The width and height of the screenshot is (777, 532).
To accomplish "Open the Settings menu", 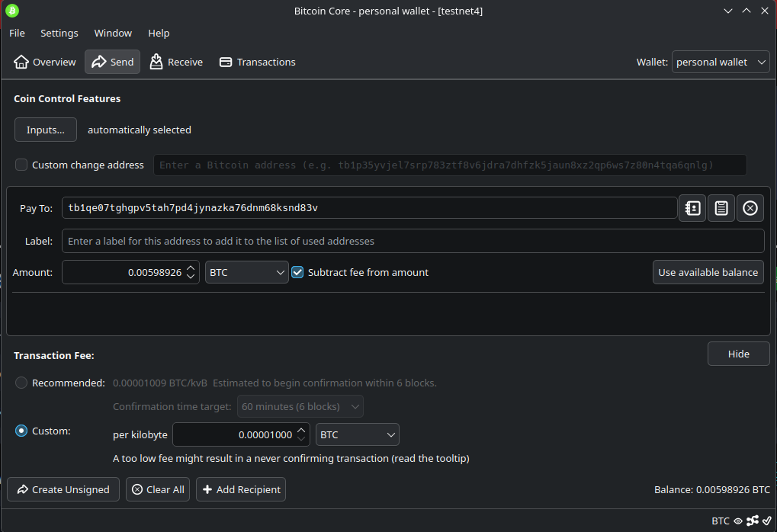I will click(59, 34).
